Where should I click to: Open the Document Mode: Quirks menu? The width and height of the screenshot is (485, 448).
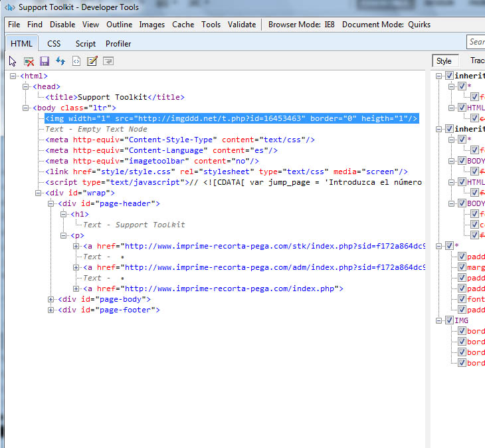pyautogui.click(x=386, y=25)
